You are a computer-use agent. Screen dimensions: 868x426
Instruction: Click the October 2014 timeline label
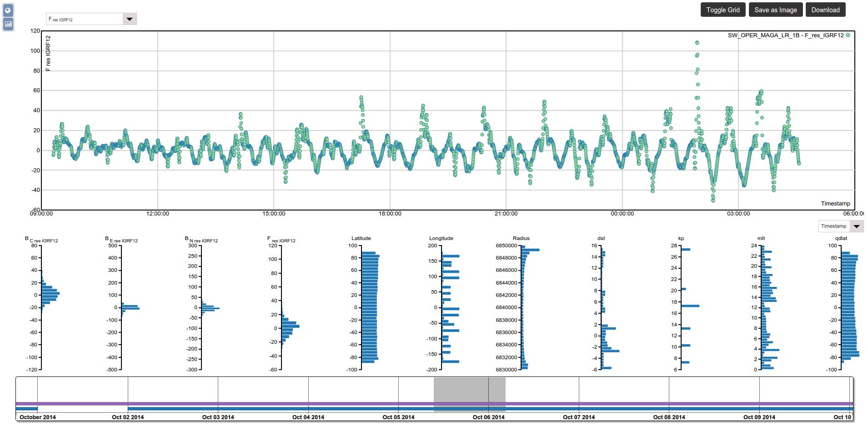pyautogui.click(x=38, y=417)
